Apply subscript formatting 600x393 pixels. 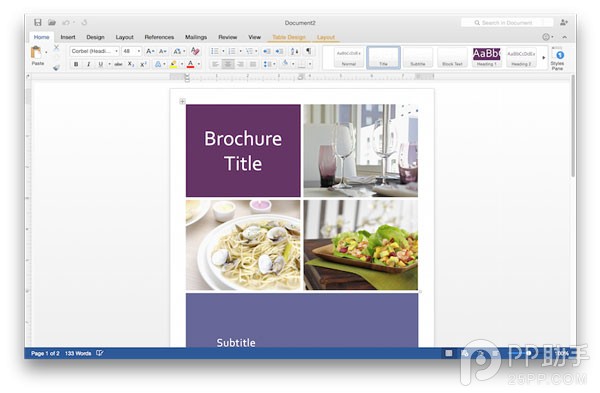[x=130, y=64]
